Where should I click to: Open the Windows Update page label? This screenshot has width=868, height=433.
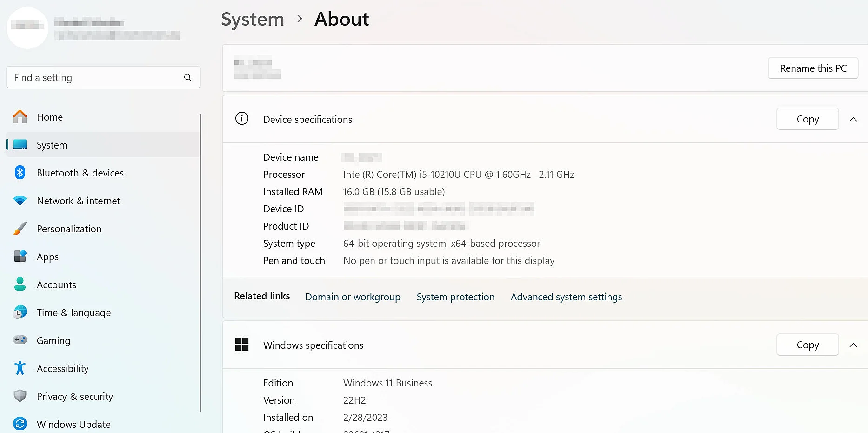click(x=73, y=425)
